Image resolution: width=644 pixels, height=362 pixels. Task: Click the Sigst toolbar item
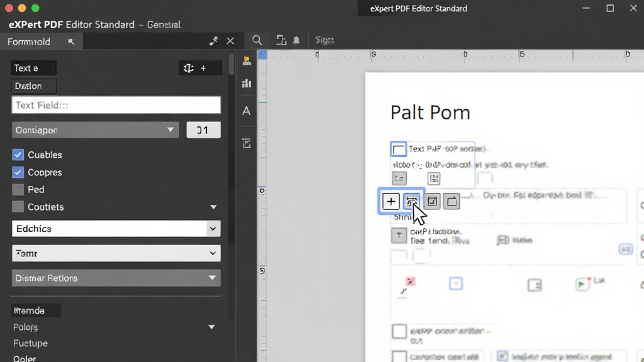point(325,40)
